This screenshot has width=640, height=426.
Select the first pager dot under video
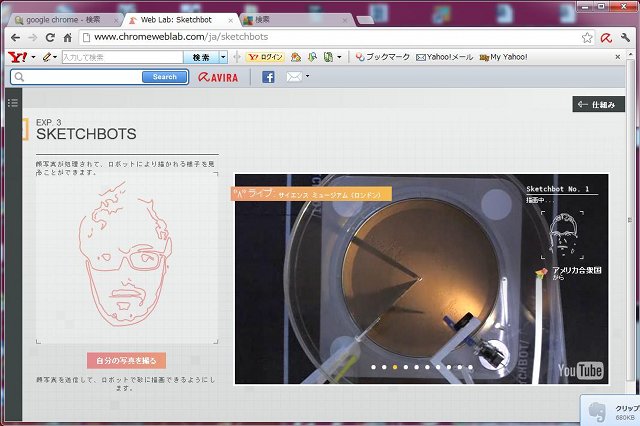pyautogui.click(x=373, y=367)
